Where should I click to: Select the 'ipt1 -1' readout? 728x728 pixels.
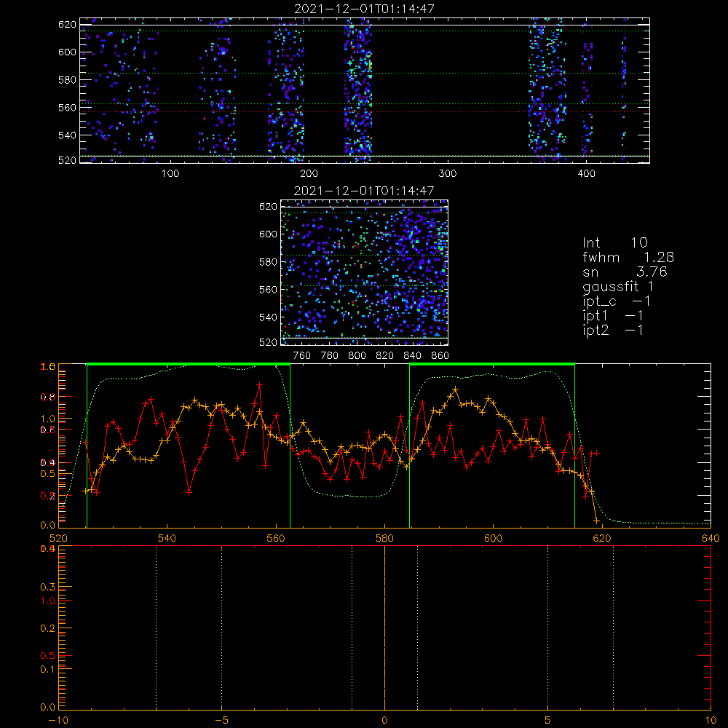coord(613,316)
